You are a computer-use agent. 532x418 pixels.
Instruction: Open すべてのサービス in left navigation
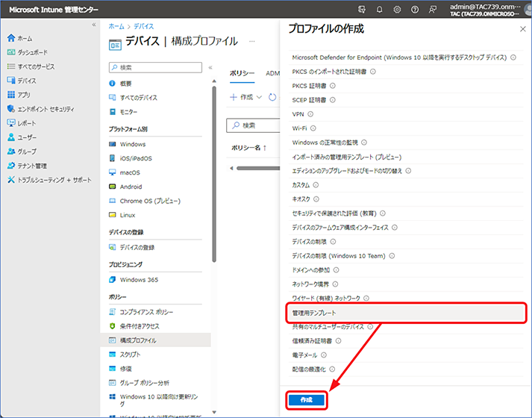(31, 66)
